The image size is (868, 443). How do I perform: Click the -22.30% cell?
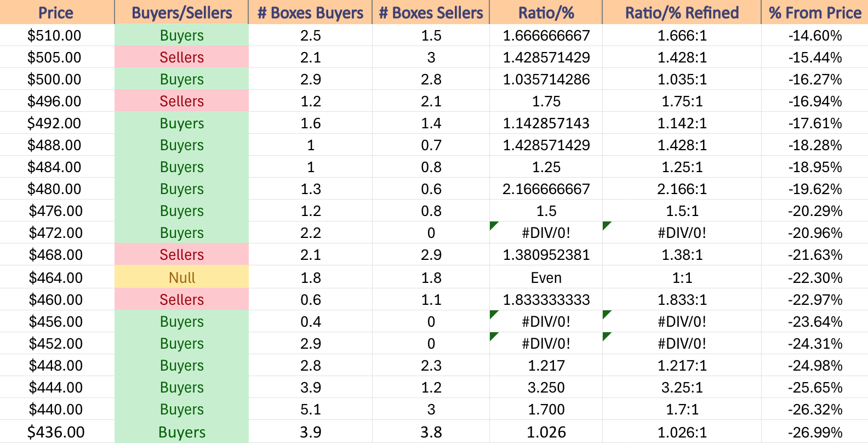(815, 277)
